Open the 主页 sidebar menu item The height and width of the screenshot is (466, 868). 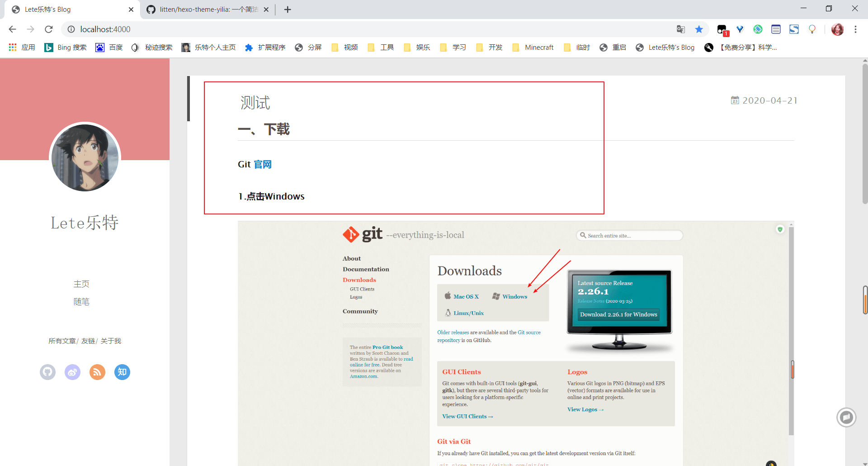tap(81, 284)
